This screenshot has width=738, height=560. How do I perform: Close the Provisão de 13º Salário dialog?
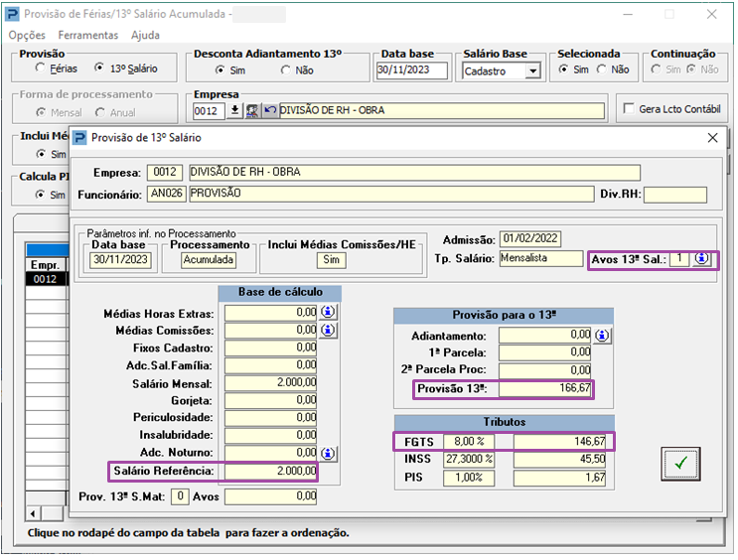pos(711,138)
